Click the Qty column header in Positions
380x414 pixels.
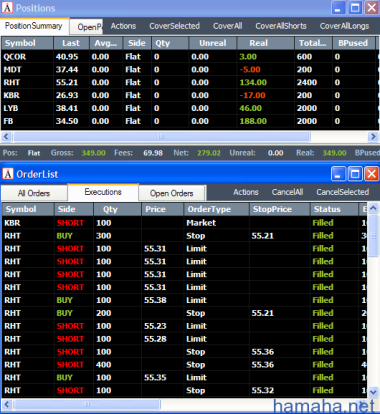pyautogui.click(x=170, y=43)
